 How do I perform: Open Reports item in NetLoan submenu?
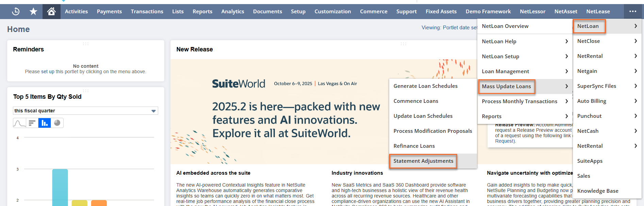pos(525,116)
